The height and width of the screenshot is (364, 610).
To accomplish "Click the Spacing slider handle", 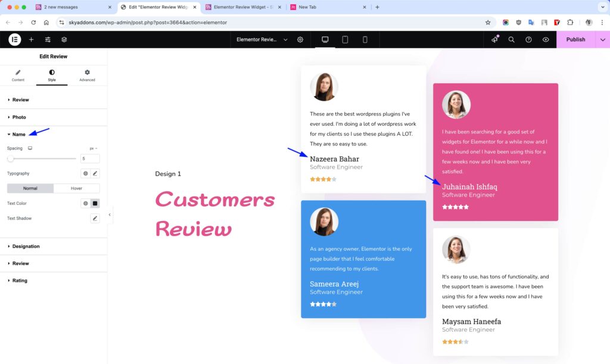I will (11, 158).
